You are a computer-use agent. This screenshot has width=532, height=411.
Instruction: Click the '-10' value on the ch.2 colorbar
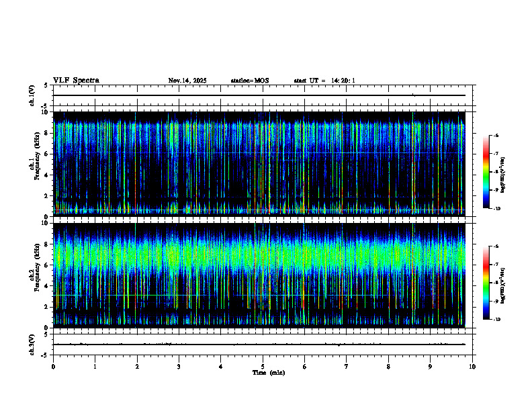point(496,320)
